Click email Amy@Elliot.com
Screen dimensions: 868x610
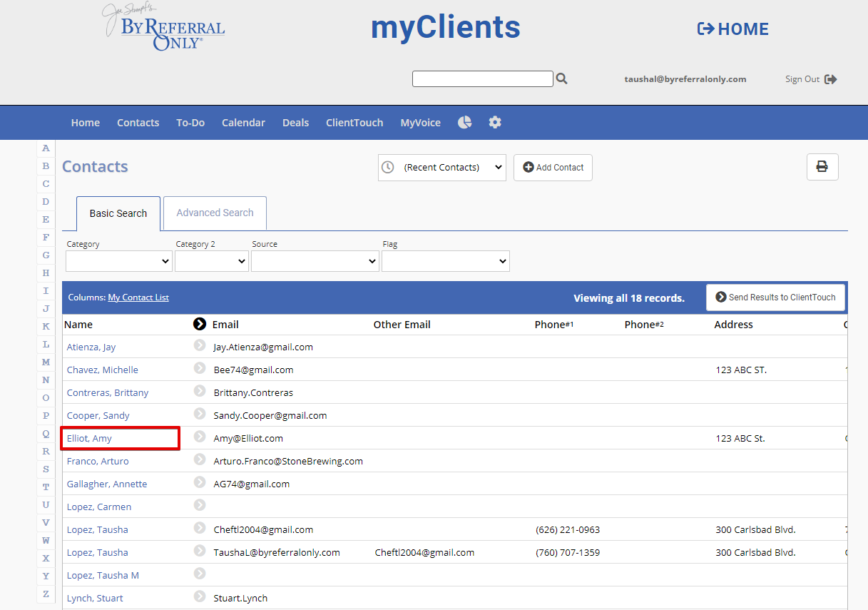click(248, 438)
